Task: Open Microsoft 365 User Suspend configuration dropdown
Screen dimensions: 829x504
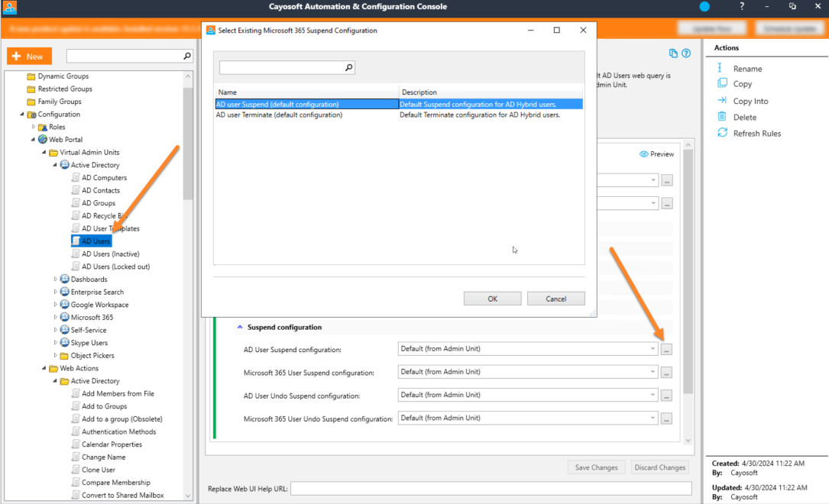Action: tap(653, 372)
